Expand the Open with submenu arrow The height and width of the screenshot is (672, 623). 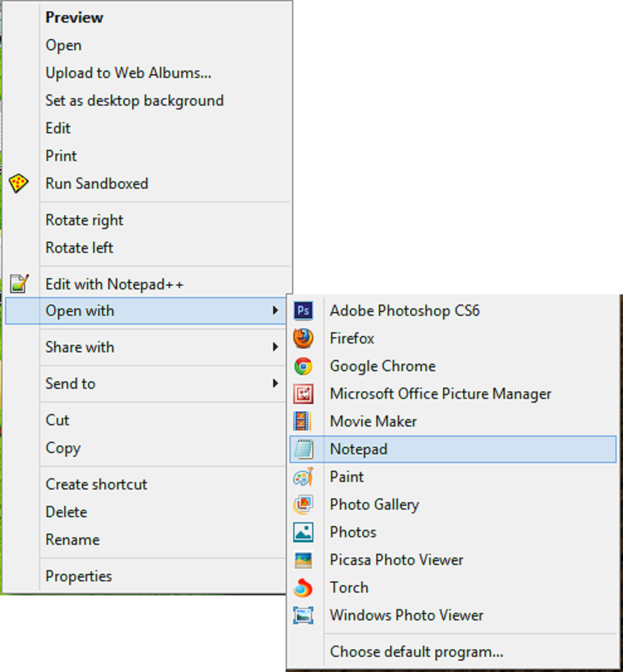(275, 311)
